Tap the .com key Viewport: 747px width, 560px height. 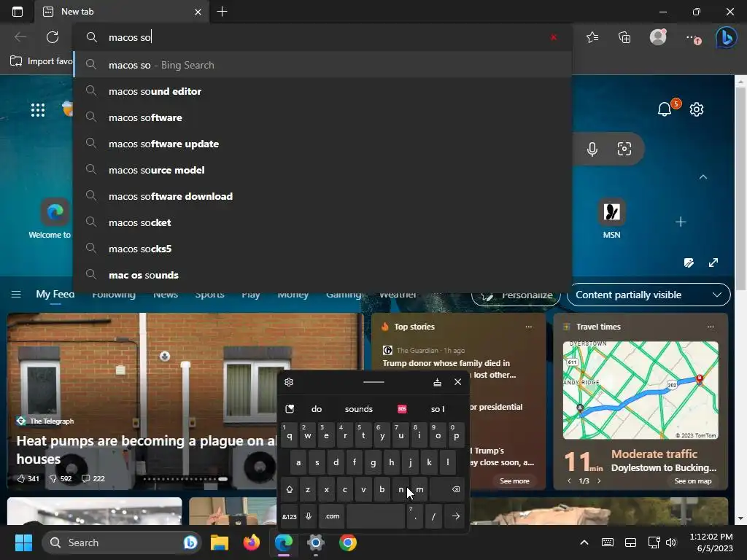[x=332, y=517]
